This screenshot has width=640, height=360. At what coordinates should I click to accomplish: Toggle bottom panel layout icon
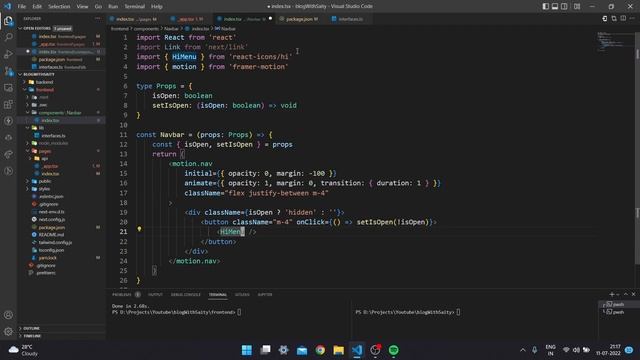555,6
